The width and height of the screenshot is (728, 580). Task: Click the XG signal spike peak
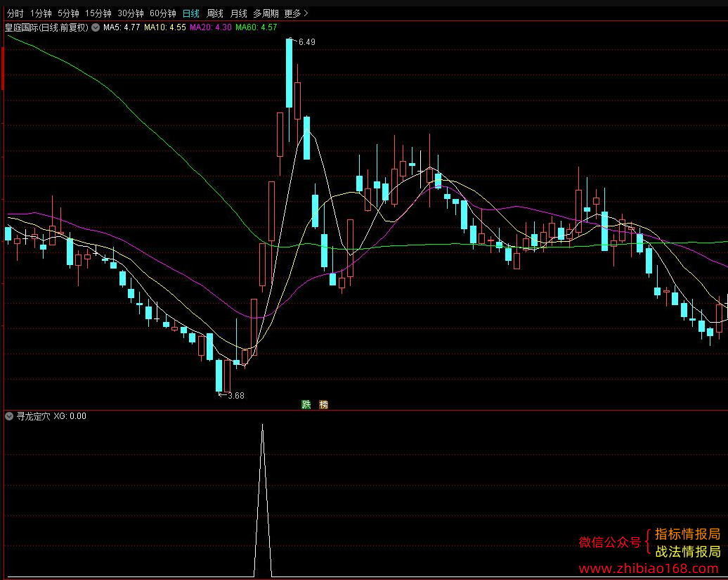263,425
